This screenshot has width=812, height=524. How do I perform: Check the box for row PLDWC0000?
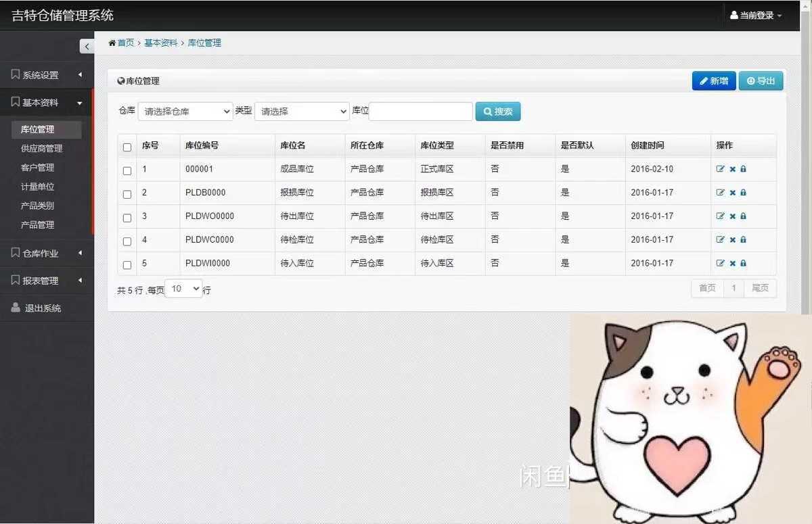point(127,241)
